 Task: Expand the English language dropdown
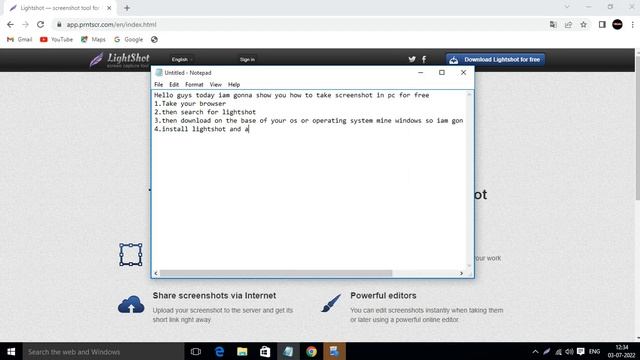(182, 60)
